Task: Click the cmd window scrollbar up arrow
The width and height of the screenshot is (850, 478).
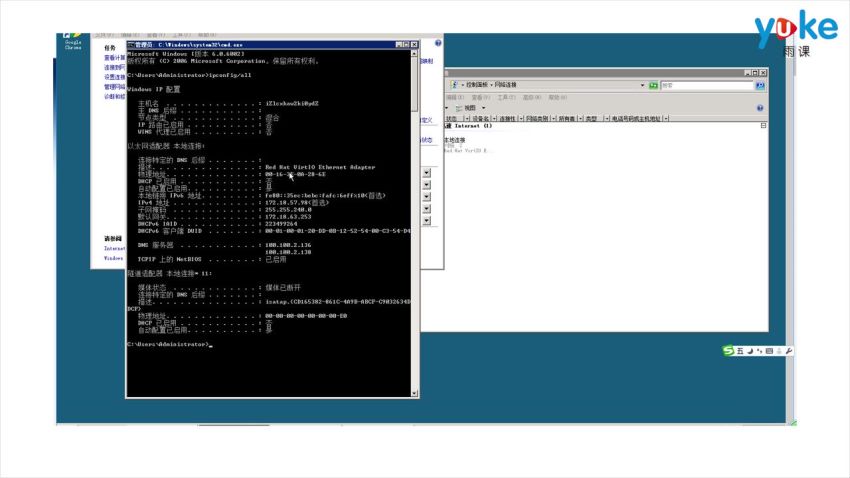Action: tap(414, 54)
